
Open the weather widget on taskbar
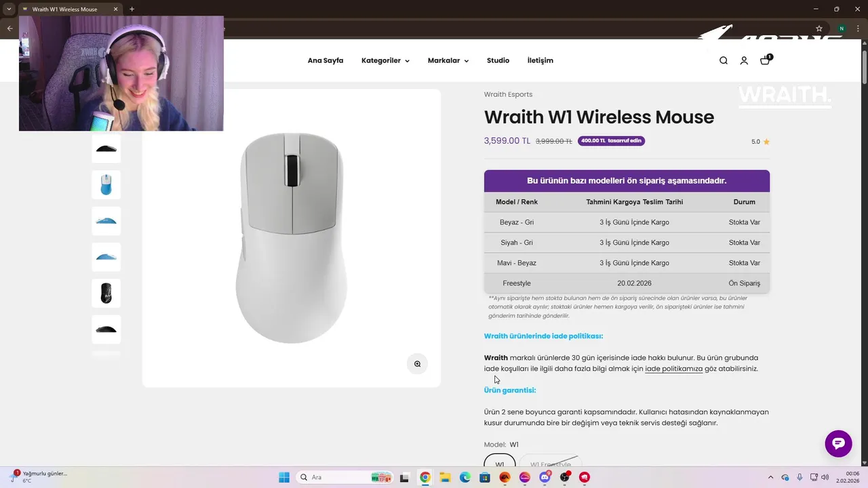point(39,476)
